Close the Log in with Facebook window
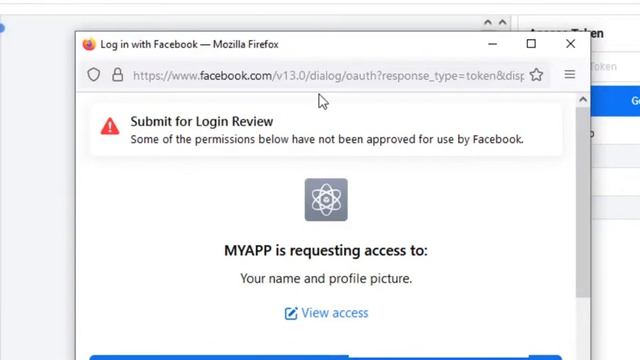 [x=571, y=44]
